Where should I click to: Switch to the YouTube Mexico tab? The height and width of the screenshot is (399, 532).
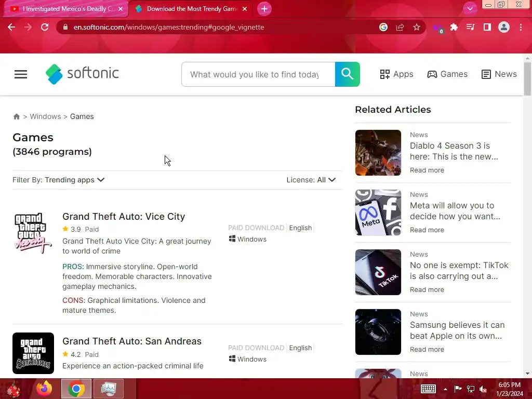tap(66, 9)
